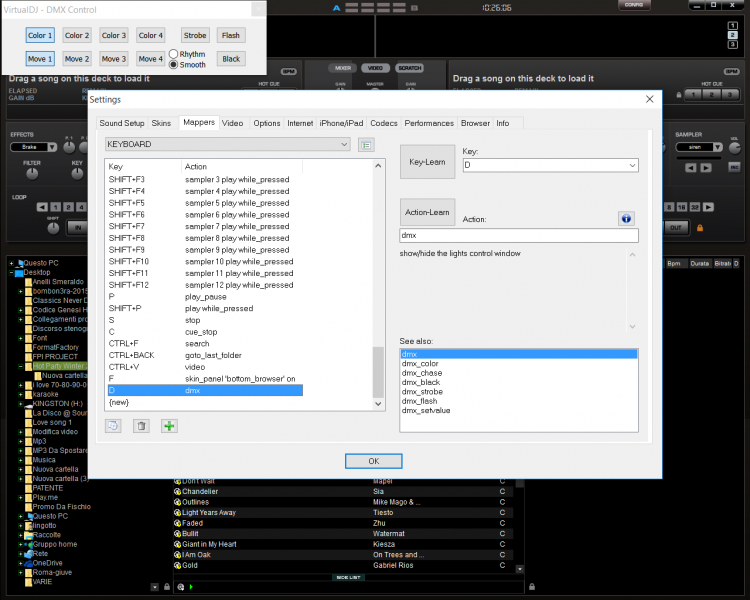Image resolution: width=750 pixels, height=600 pixels.
Task: Switch to the Sound Setup tab
Action: [121, 123]
